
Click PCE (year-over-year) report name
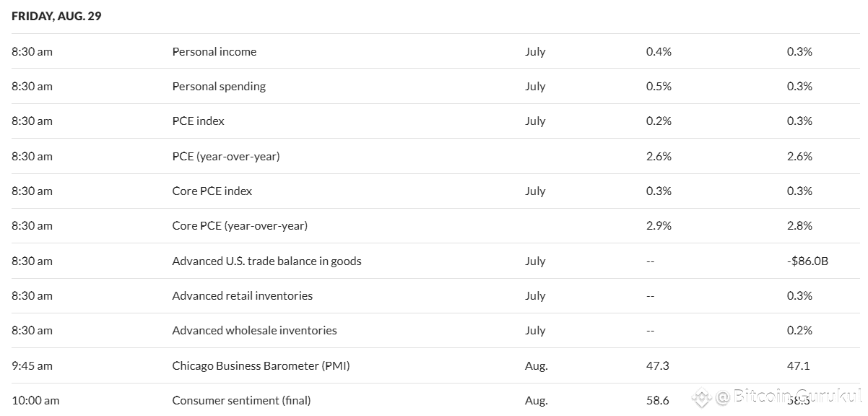[226, 156]
